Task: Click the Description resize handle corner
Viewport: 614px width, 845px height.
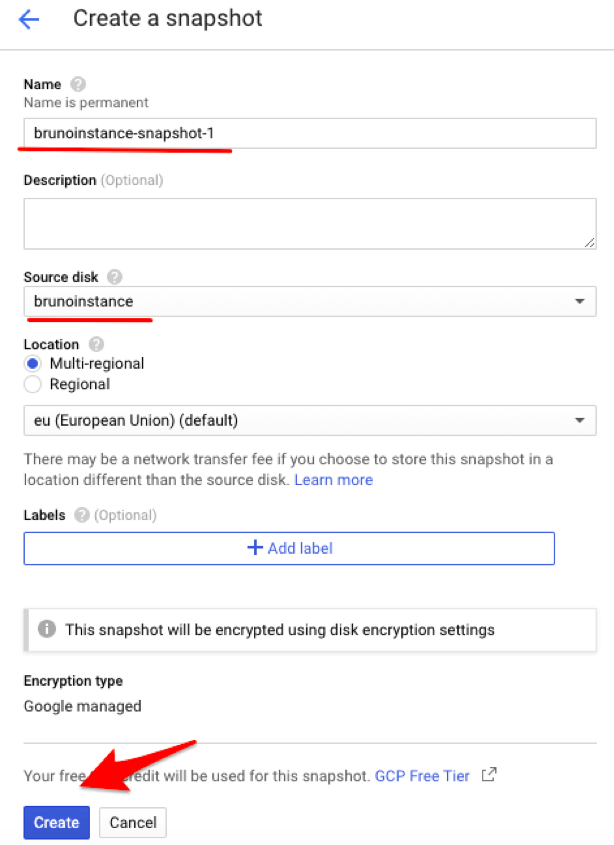Action: point(590,242)
